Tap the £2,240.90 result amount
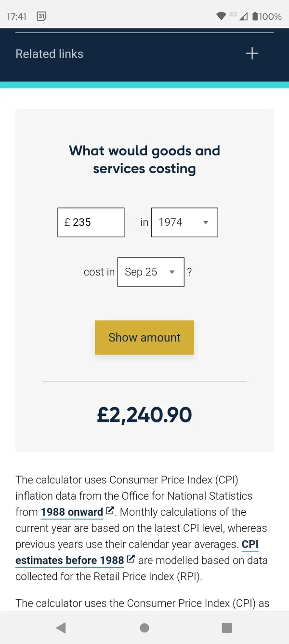 (144, 415)
